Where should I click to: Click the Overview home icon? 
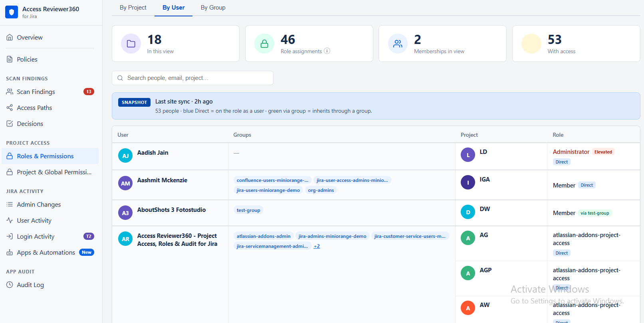(x=10, y=37)
